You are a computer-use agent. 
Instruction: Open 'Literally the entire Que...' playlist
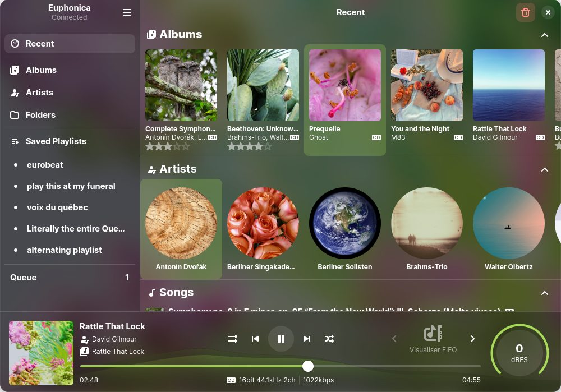click(70, 229)
